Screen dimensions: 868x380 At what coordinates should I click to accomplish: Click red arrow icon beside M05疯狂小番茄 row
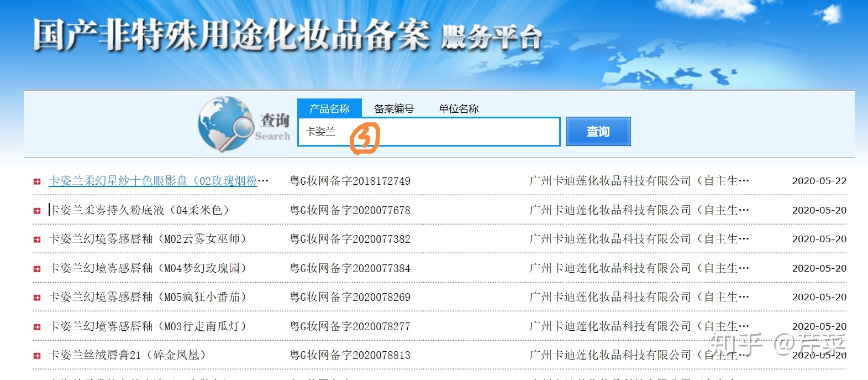click(x=37, y=298)
